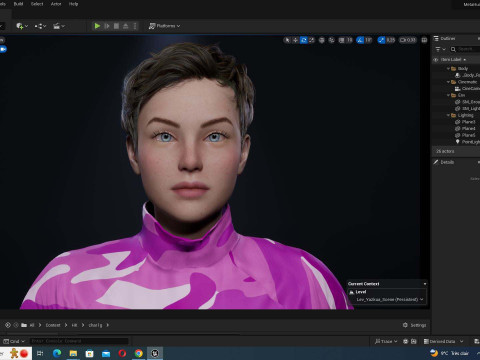
Task: Click the Cmd console dropdown
Action: (14, 341)
